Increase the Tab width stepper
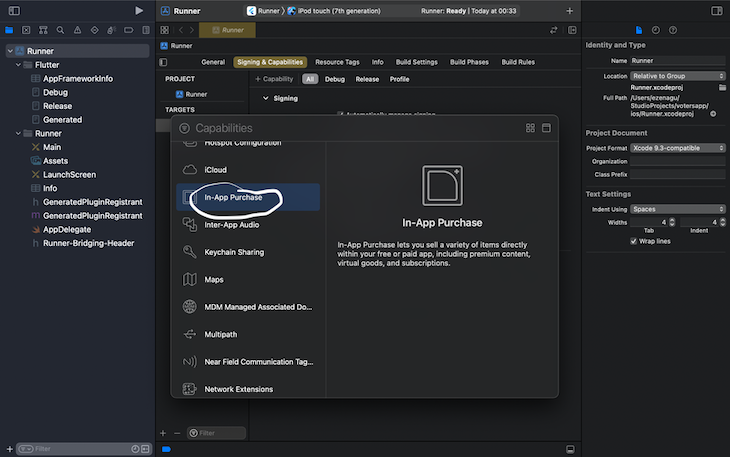 coord(672,218)
